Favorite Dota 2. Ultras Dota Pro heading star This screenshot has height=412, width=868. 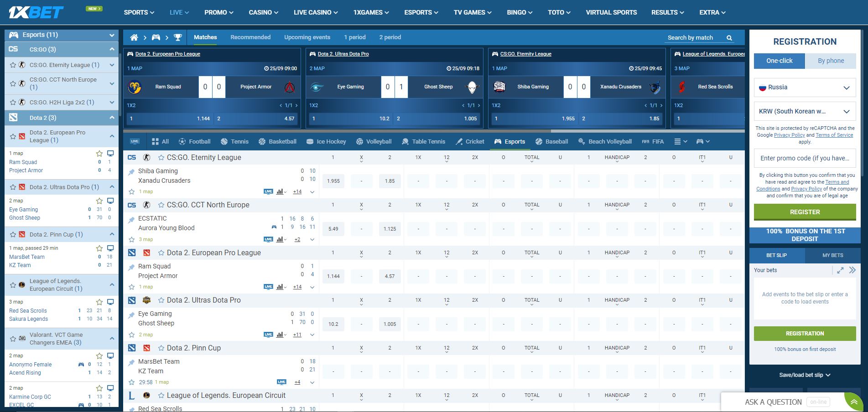161,300
